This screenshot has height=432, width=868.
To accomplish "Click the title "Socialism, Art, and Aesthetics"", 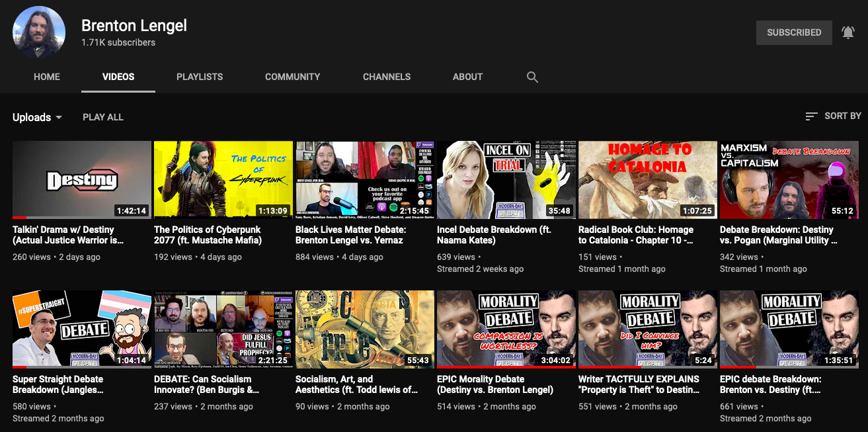I will pos(357,384).
